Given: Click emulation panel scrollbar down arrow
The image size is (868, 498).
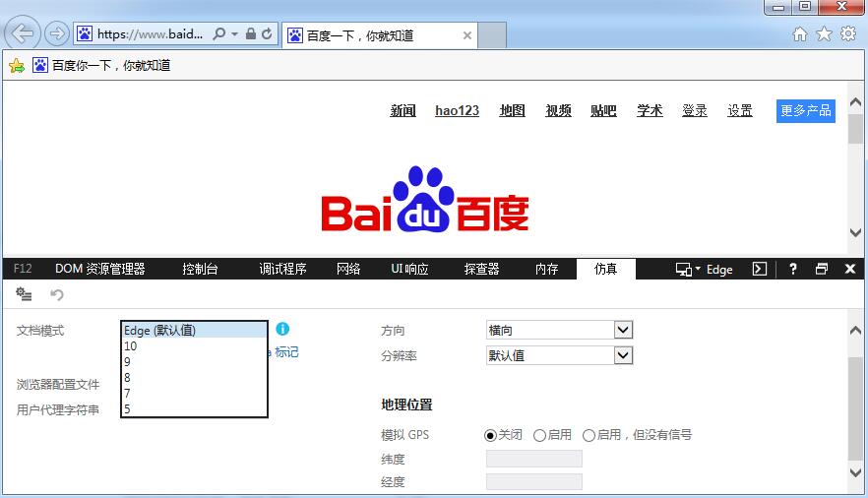Looking at the screenshot, I should (855, 472).
